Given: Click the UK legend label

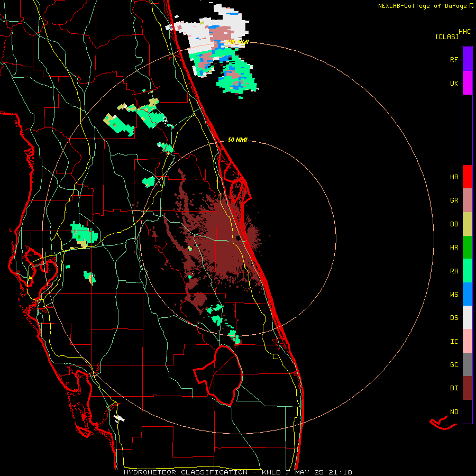Looking at the screenshot, I should point(454,83).
